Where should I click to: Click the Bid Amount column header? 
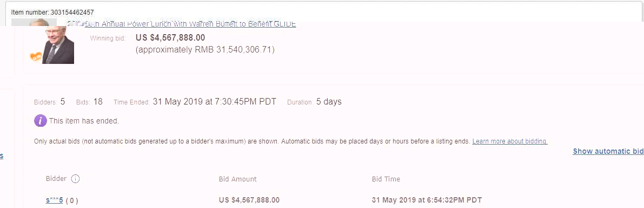pos(238,179)
